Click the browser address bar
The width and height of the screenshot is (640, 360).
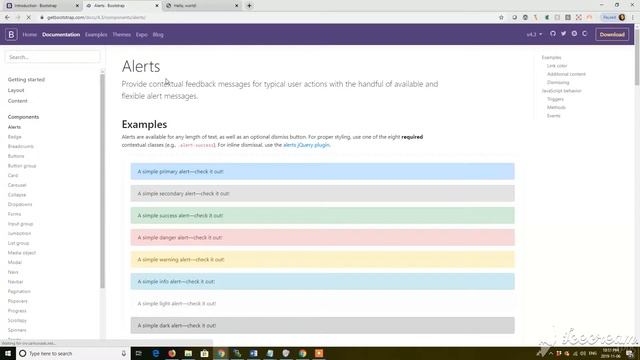pyautogui.click(x=269, y=17)
